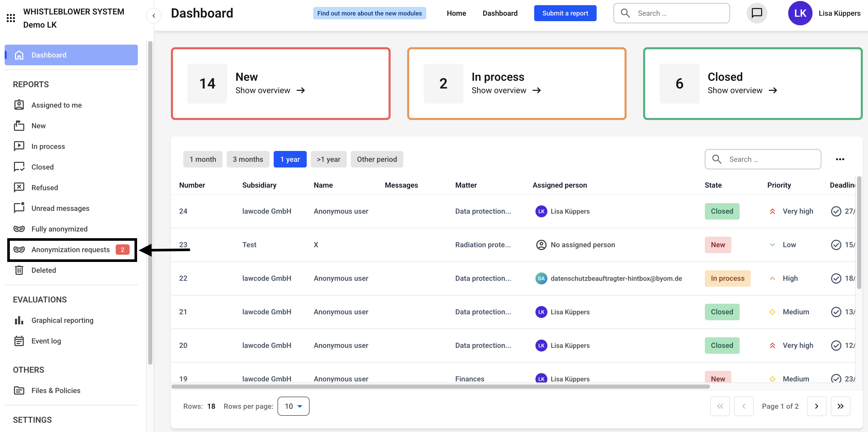Click the chat messages icon in header
The height and width of the screenshot is (432, 868).
(756, 13)
